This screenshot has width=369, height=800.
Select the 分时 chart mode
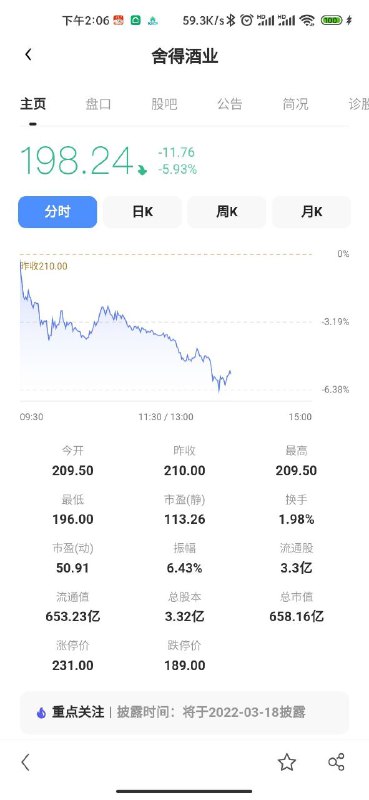point(58,212)
